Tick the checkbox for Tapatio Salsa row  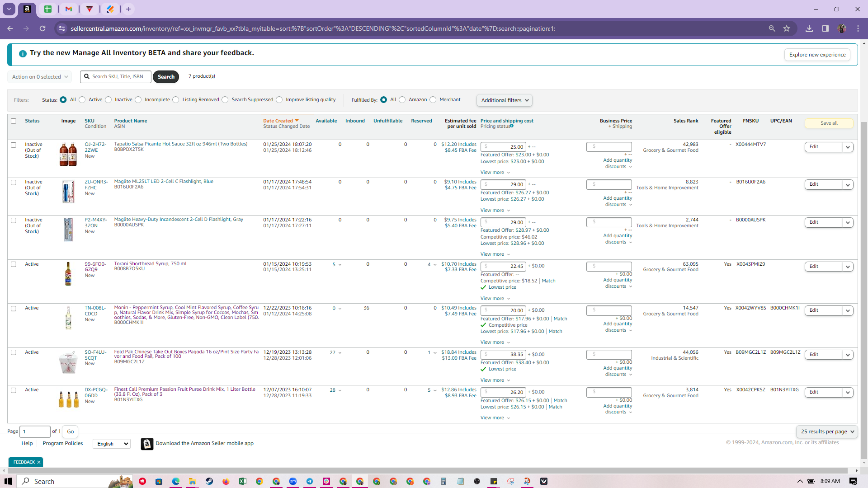tap(14, 145)
